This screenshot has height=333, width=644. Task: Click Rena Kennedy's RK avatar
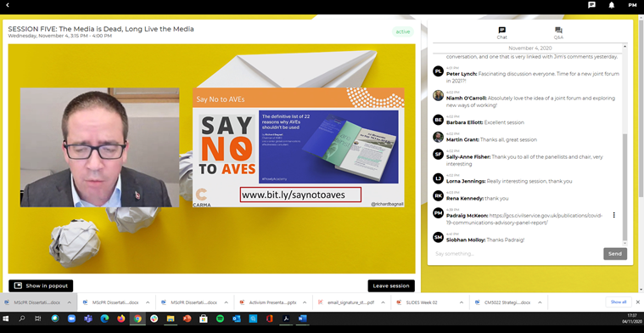[x=438, y=195]
